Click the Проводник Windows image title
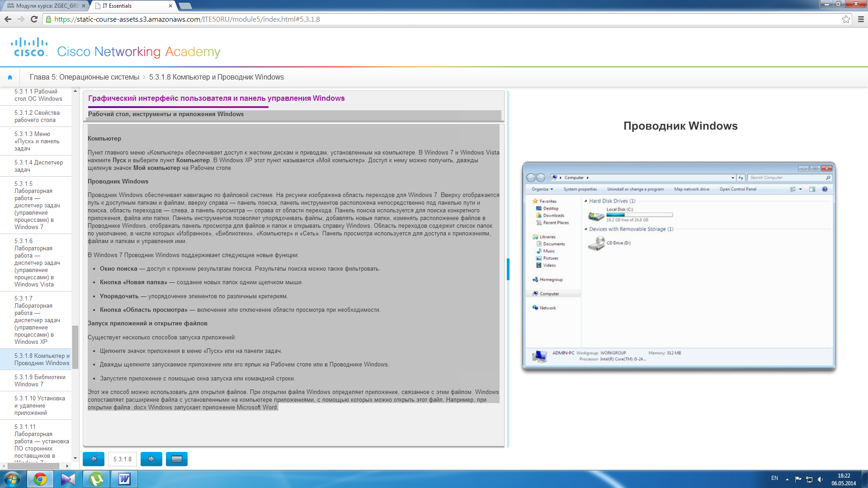 [680, 126]
